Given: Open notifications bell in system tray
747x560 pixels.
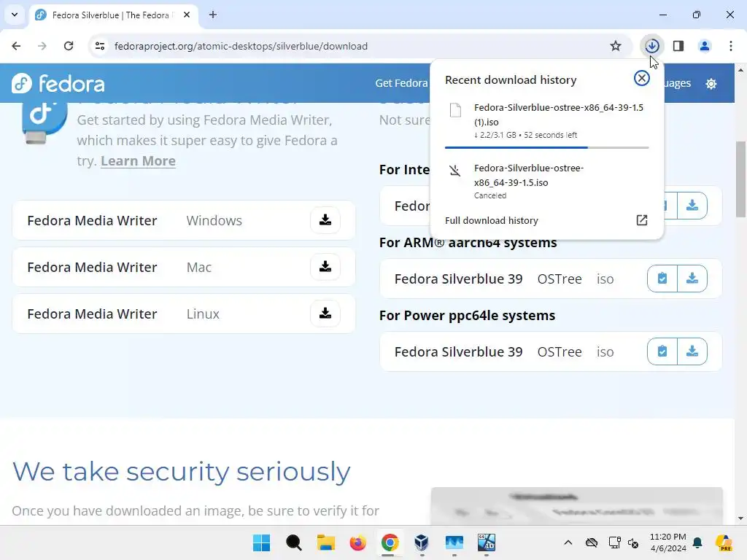Looking at the screenshot, I should click(697, 542).
